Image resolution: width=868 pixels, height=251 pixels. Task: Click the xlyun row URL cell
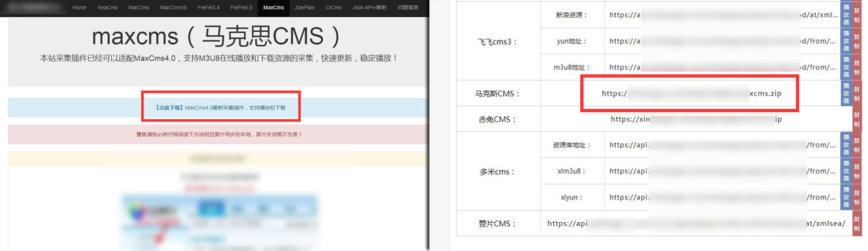(x=723, y=197)
